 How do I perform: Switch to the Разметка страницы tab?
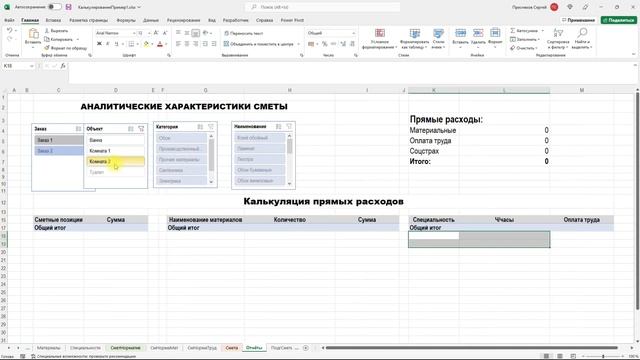click(89, 20)
